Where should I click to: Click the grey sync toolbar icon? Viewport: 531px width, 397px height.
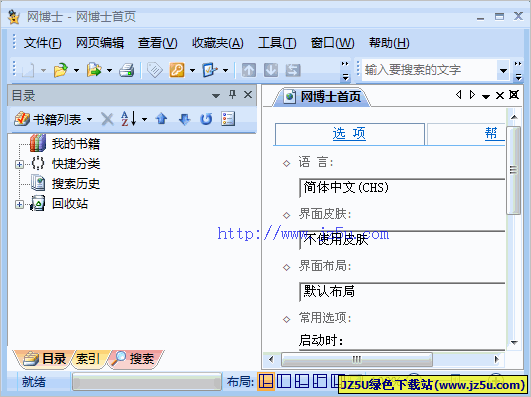click(x=293, y=70)
